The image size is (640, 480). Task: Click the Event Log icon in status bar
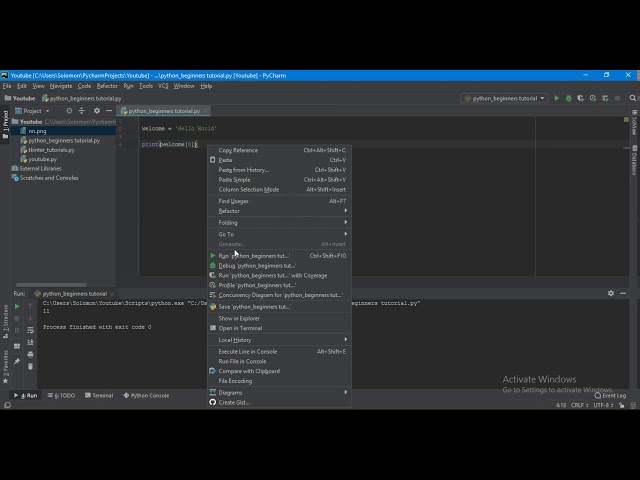[x=598, y=396]
